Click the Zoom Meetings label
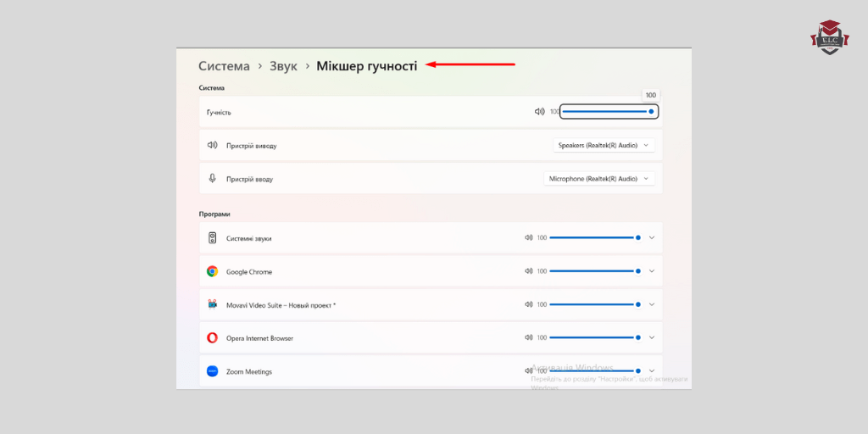The height and width of the screenshot is (434, 868). (249, 371)
